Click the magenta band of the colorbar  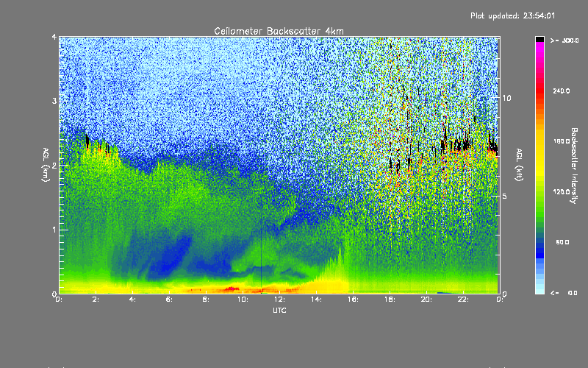coord(539,49)
